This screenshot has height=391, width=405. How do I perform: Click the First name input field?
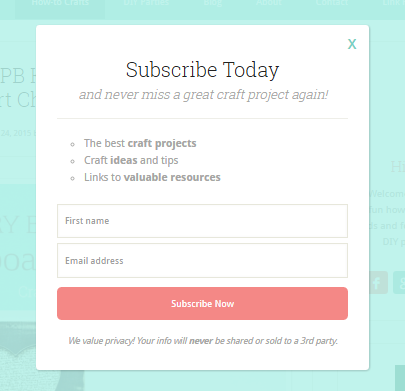pos(202,221)
